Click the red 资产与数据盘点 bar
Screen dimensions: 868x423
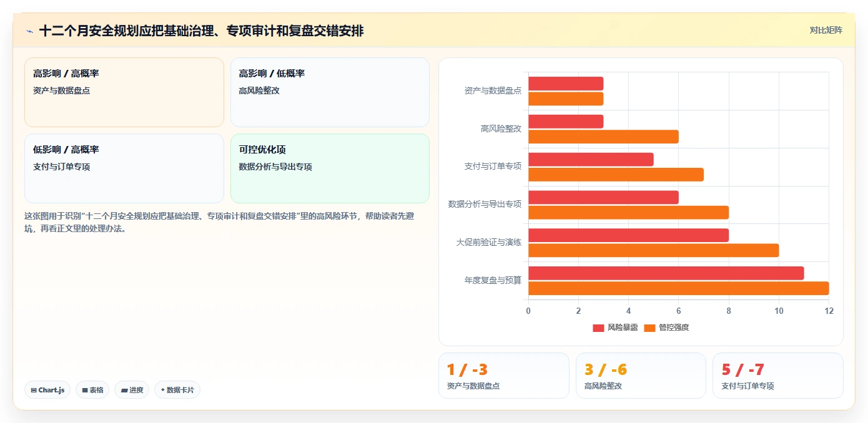566,84
